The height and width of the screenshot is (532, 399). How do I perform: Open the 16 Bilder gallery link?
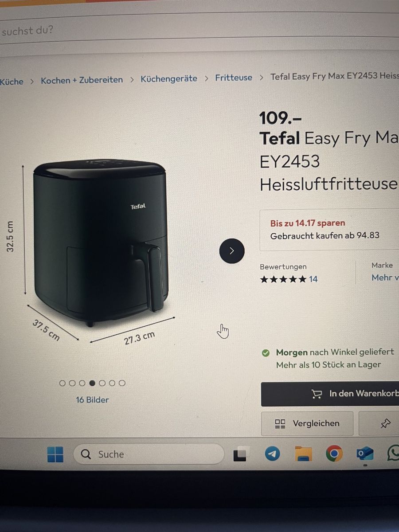[x=92, y=400]
